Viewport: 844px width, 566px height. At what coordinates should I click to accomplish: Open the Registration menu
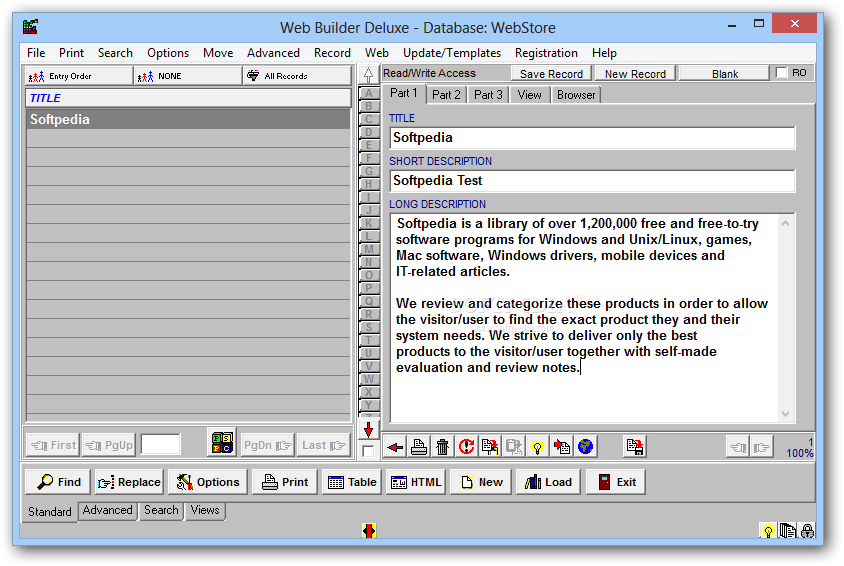[546, 53]
